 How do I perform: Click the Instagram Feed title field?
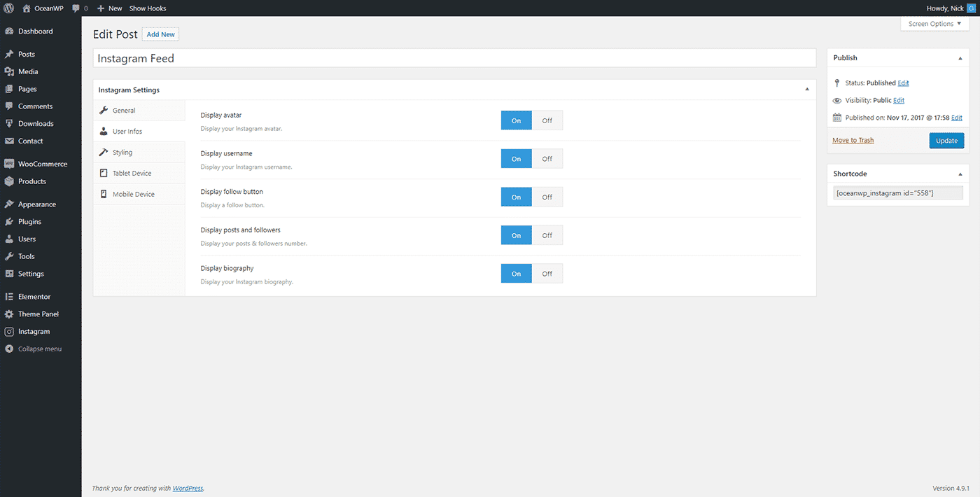pos(454,58)
